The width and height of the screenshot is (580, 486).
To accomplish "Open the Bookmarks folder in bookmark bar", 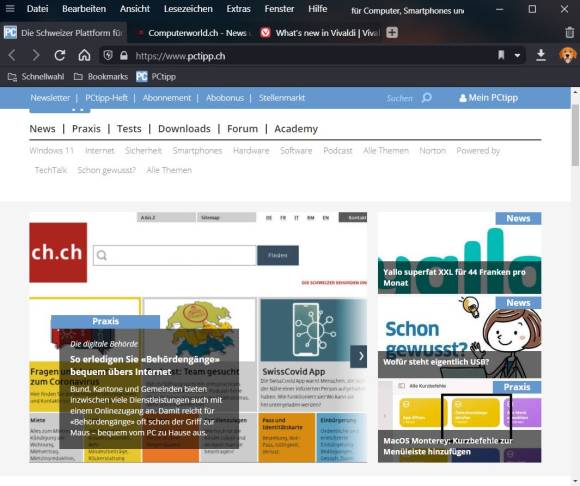I will 101,77.
